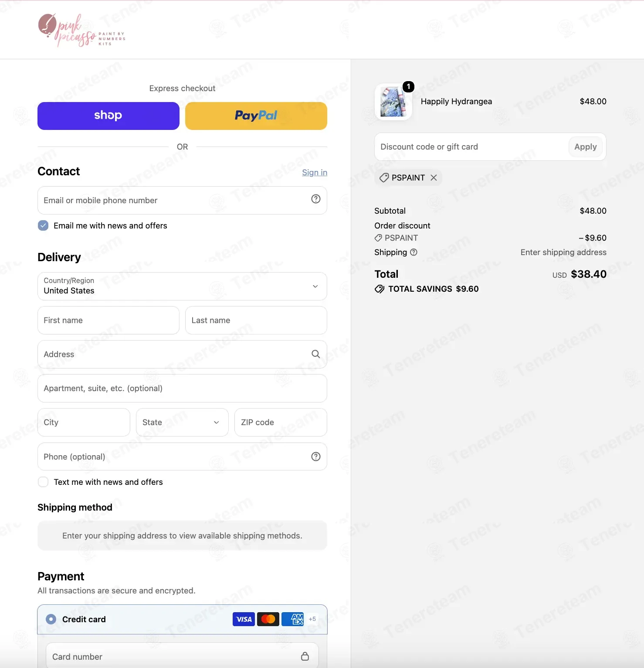Click the Sign in link
This screenshot has height=668, width=644.
point(315,173)
